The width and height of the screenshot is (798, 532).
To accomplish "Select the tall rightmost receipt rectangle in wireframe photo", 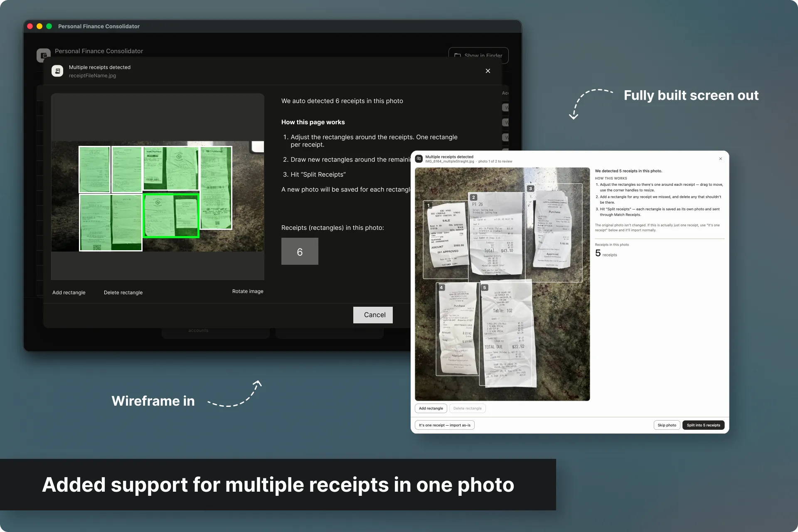I will 216,187.
